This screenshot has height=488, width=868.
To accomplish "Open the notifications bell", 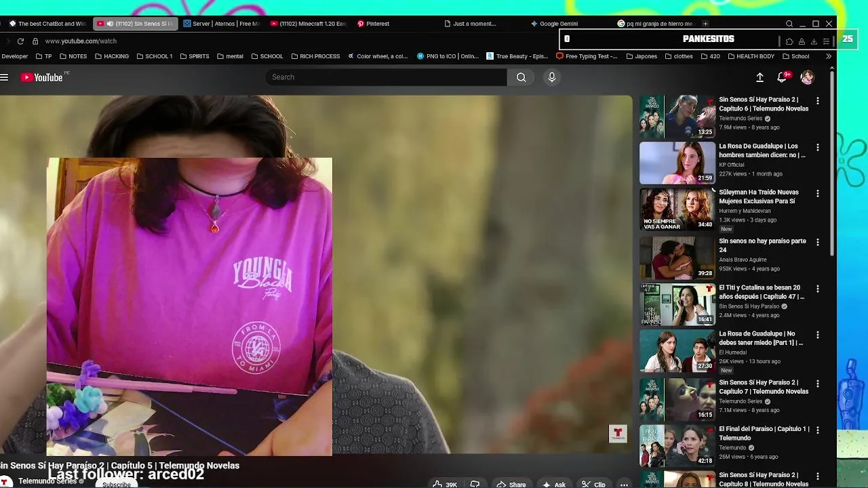I will coord(782,77).
